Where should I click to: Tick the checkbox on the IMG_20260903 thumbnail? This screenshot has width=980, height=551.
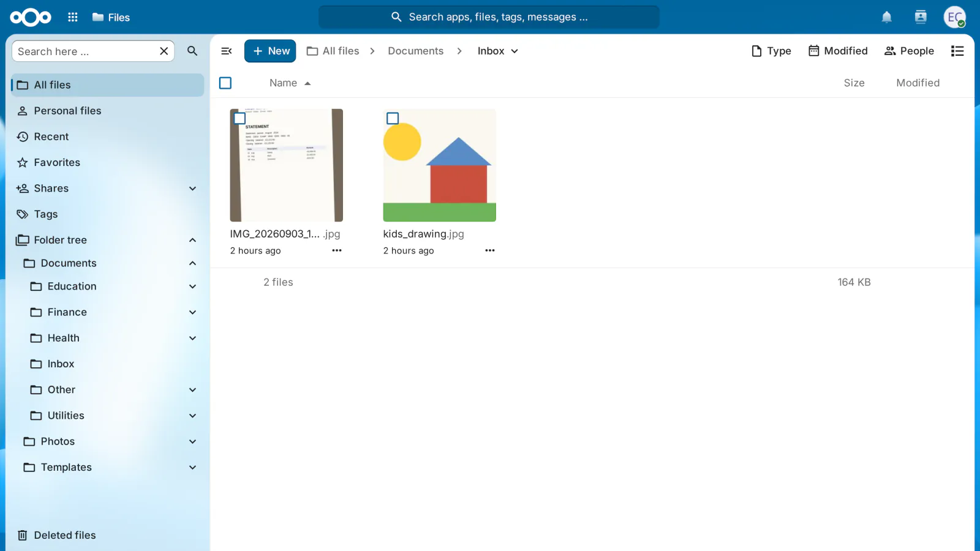[240, 119]
